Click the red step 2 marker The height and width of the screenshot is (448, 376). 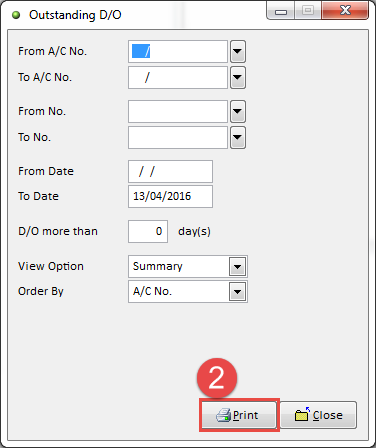pyautogui.click(x=217, y=378)
